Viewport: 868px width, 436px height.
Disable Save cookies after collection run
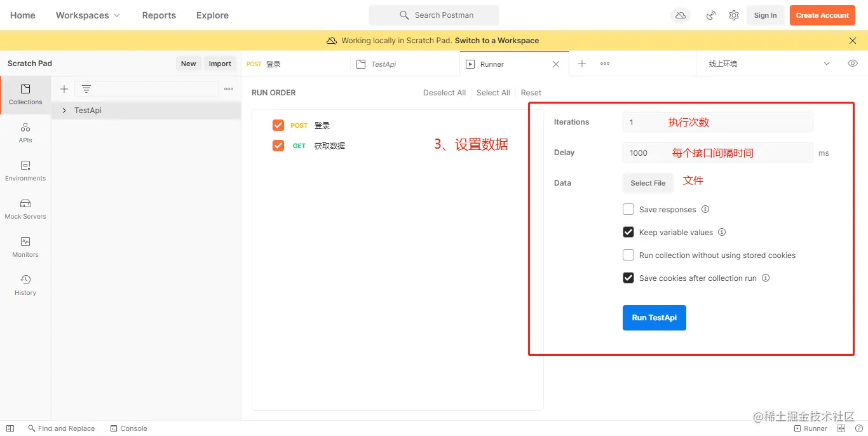pyautogui.click(x=628, y=278)
